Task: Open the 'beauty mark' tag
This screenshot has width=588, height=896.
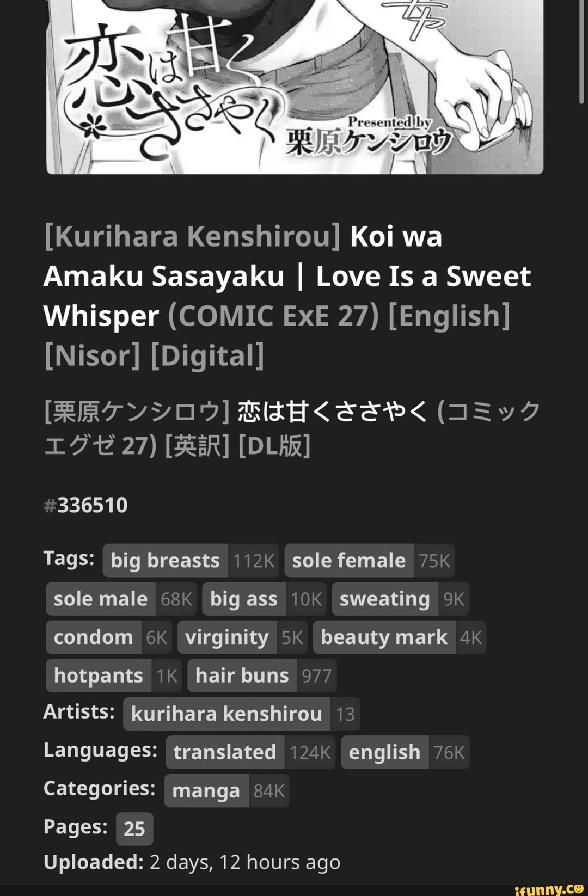Action: 384,637
